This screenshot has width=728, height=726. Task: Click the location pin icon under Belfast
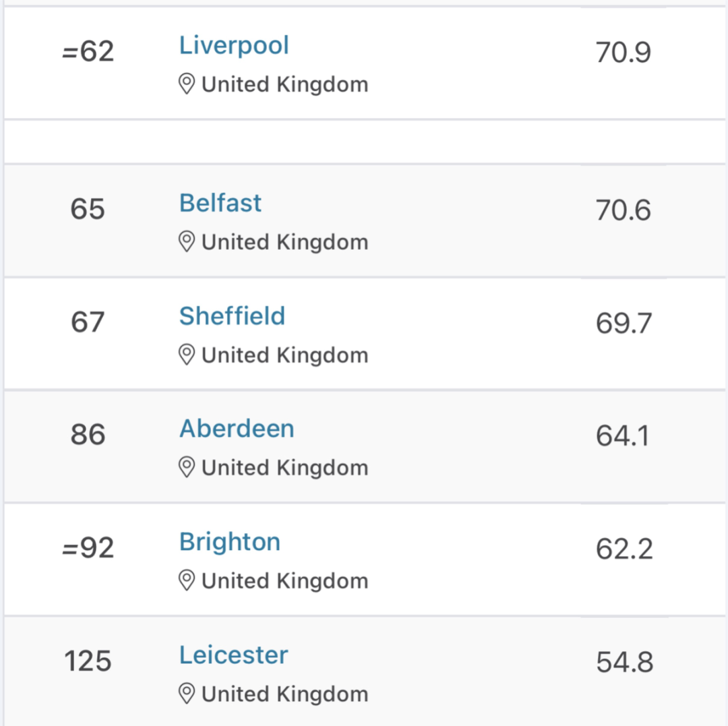click(187, 242)
